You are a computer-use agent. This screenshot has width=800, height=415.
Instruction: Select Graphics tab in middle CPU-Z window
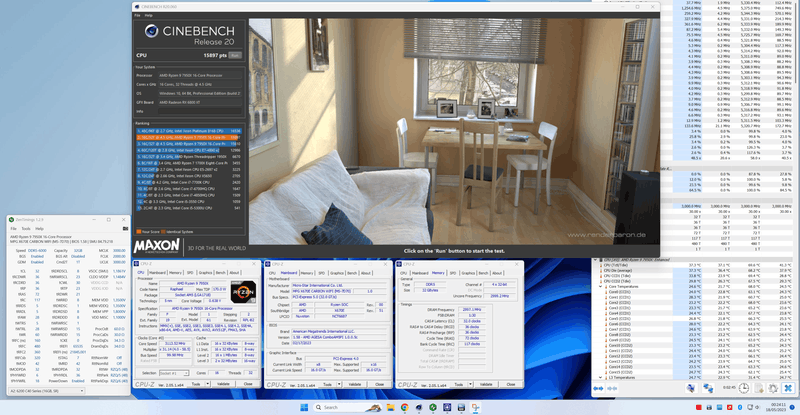[337, 273]
